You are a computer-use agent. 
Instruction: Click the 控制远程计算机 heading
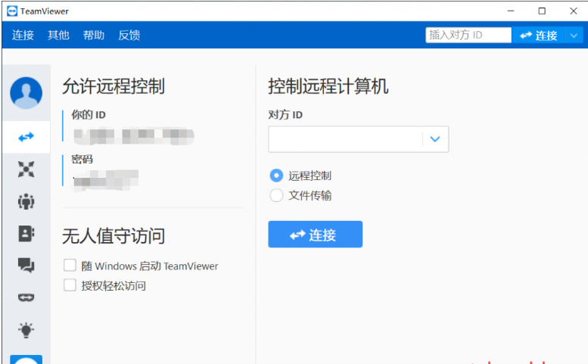tap(328, 86)
